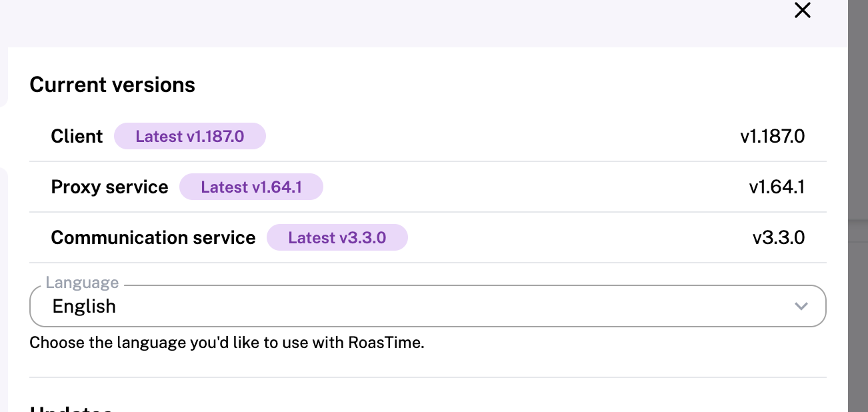Screen dimensions: 868x412
Task: Select the Client row label
Action: [x=77, y=137]
